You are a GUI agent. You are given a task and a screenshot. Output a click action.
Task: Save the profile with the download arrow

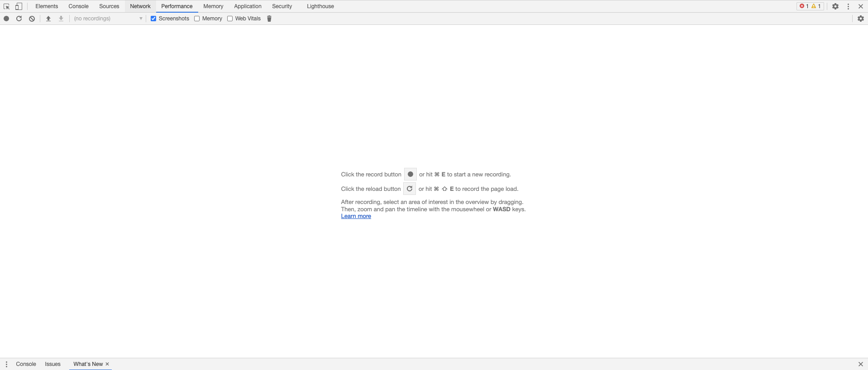click(x=61, y=19)
